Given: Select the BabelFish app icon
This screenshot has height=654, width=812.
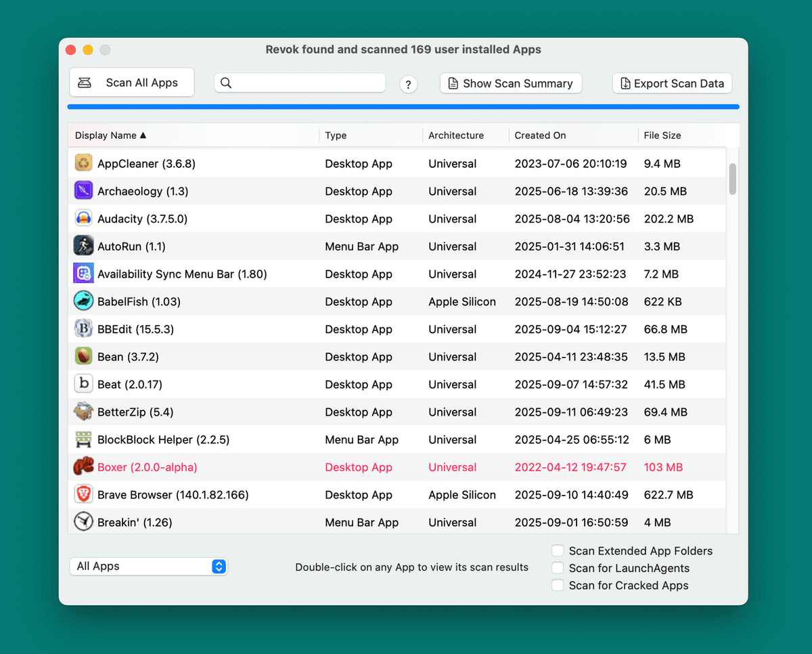Looking at the screenshot, I should (x=83, y=301).
